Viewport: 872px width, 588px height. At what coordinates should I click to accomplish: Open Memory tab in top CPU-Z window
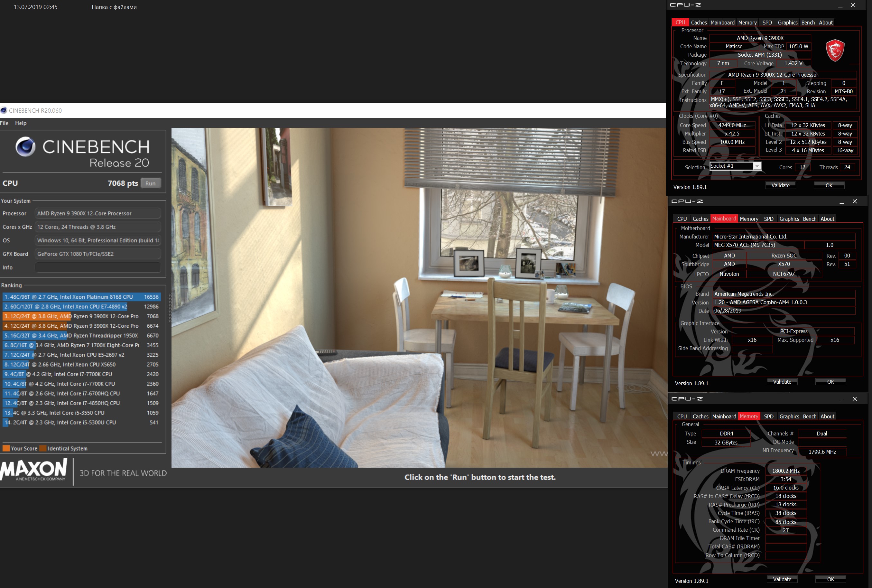[747, 23]
